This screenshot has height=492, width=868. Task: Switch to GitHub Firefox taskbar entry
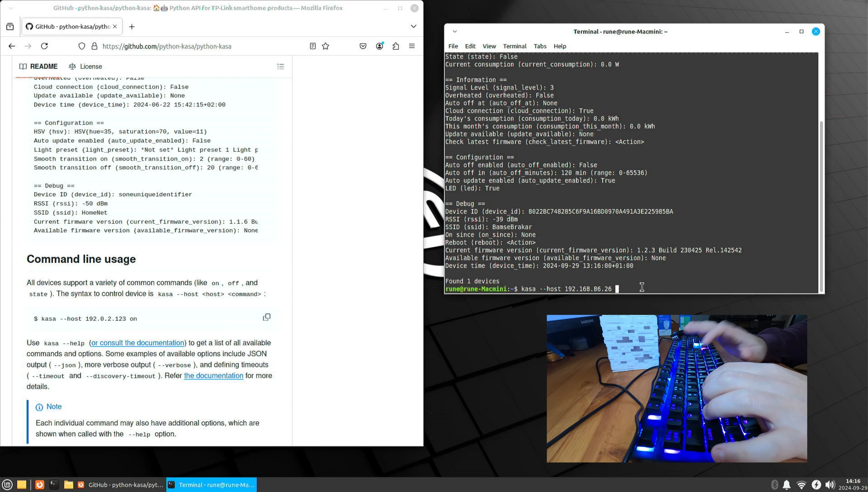pyautogui.click(x=121, y=484)
